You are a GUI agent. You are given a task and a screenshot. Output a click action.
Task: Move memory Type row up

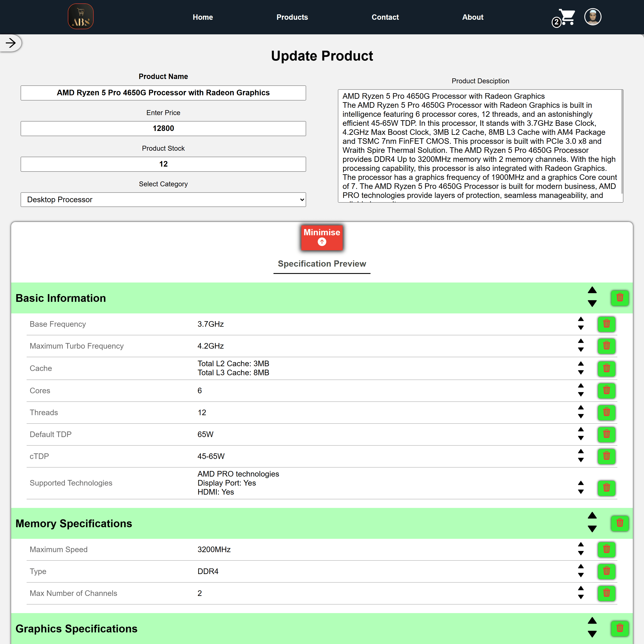tap(581, 566)
